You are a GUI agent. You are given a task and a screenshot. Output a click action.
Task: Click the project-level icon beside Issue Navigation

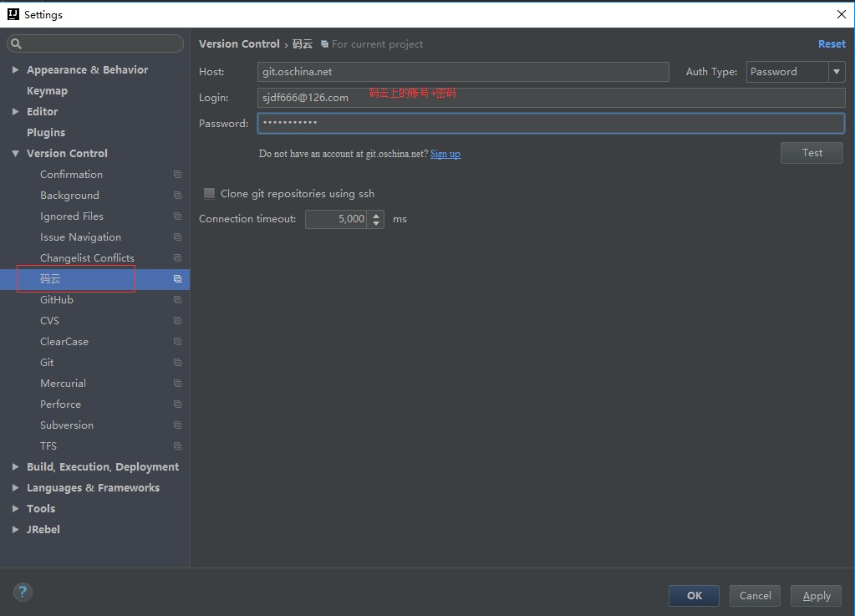pos(177,237)
